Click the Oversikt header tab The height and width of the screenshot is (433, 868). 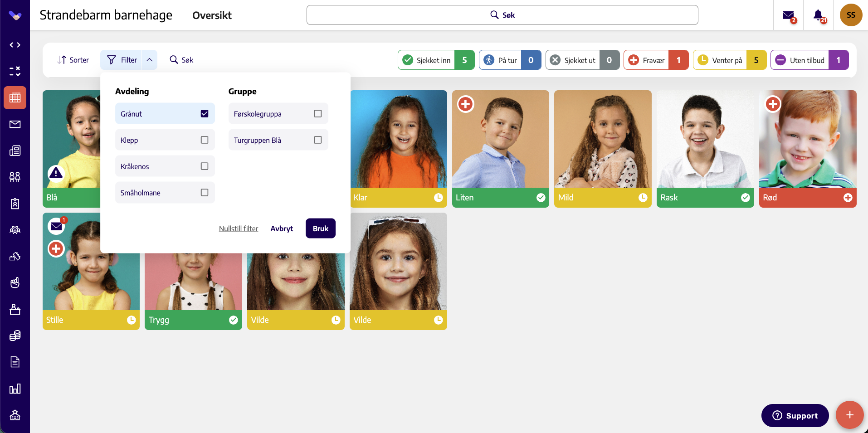point(212,15)
